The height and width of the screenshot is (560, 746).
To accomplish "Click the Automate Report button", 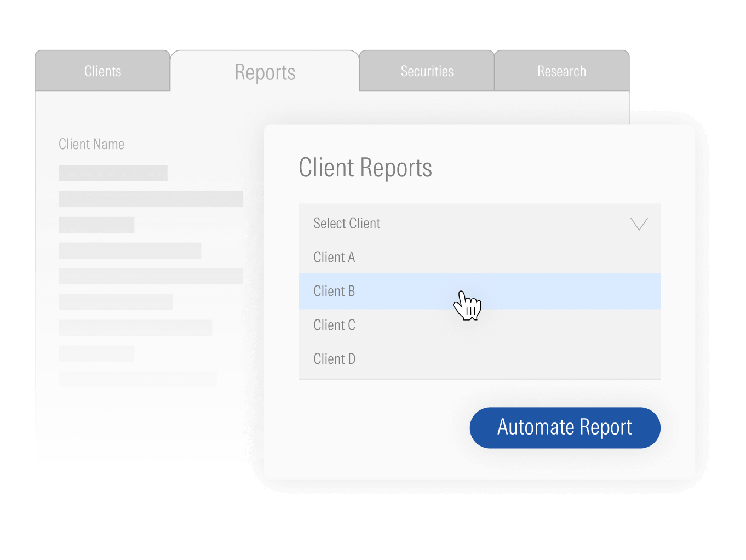I will (x=565, y=427).
